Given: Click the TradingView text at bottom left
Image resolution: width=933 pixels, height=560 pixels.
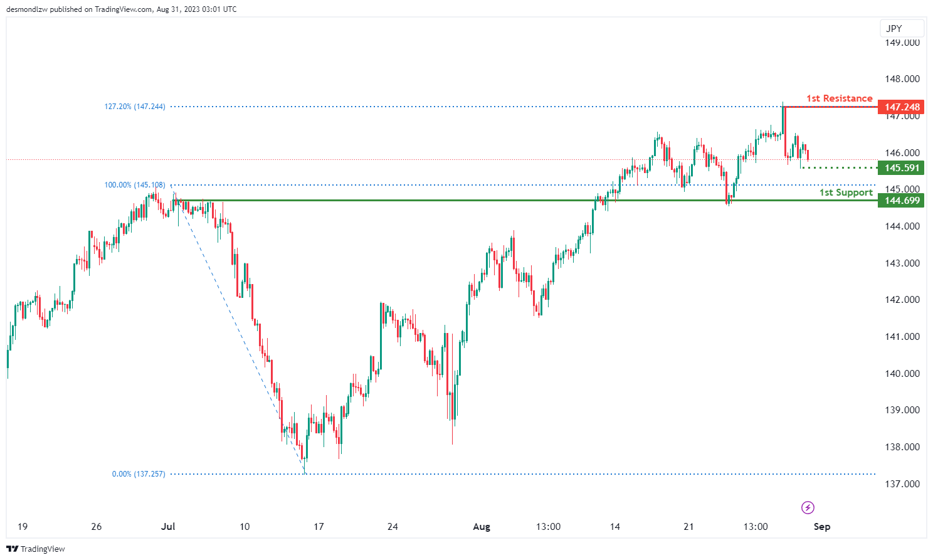Looking at the screenshot, I should coord(43,549).
